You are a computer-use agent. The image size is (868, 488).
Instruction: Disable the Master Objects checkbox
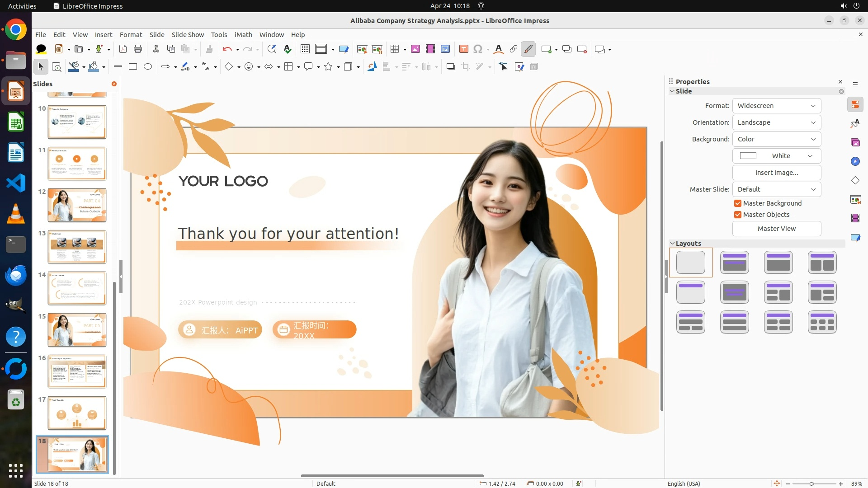tap(738, 215)
